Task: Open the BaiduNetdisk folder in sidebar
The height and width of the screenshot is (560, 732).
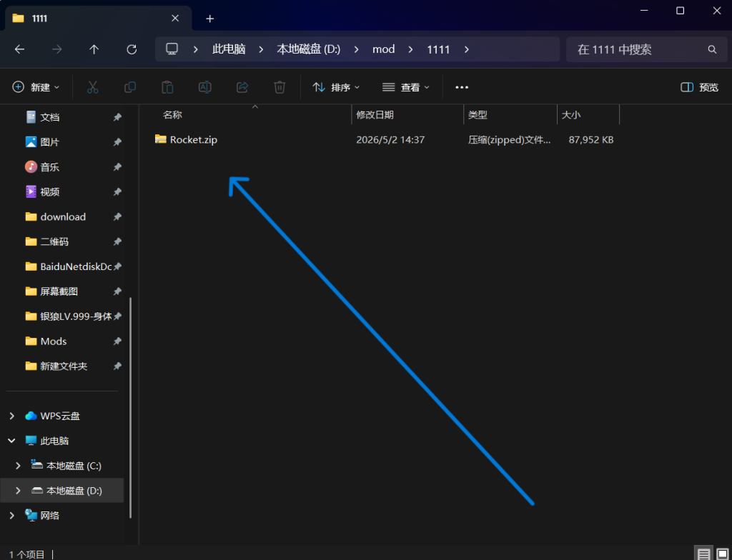Action: tap(76, 266)
